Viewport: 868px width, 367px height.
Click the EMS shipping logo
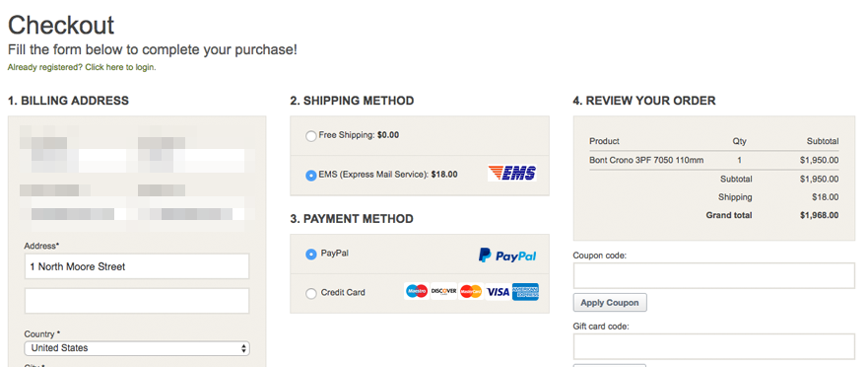point(512,174)
